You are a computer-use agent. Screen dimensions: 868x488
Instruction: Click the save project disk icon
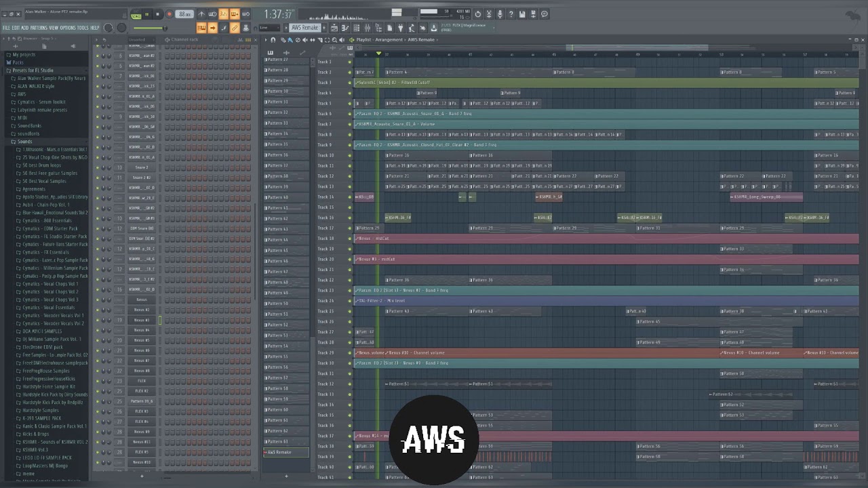522,14
